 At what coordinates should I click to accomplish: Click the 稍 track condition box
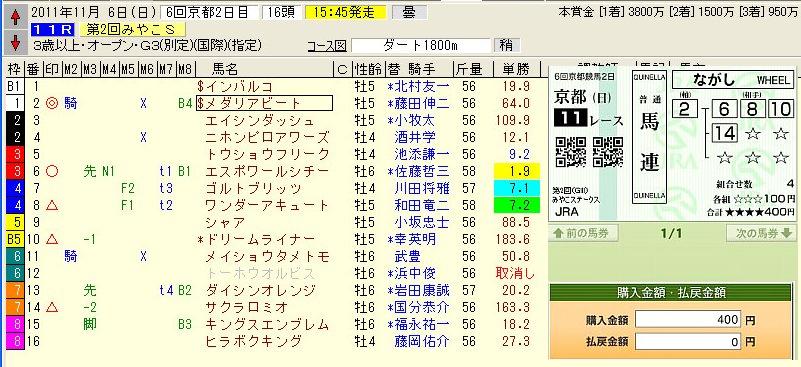tap(506, 45)
